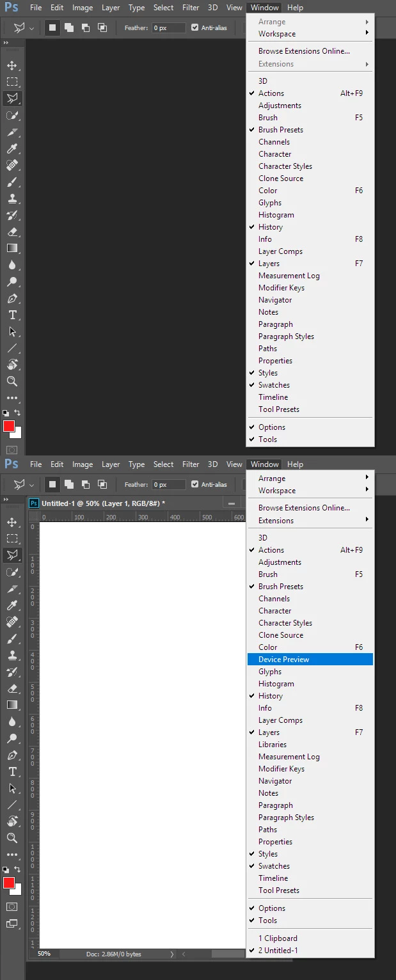Choose Gradient tool in the Untitled-1 window toolbar
396x980 pixels.
click(x=12, y=705)
